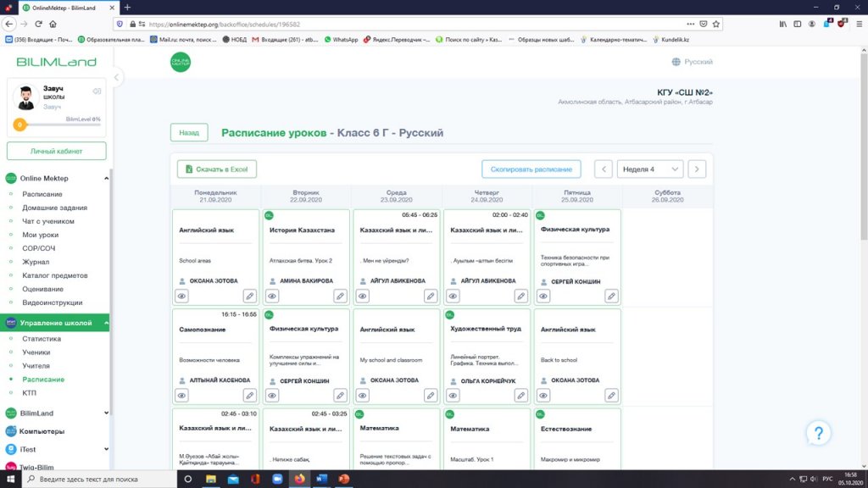Click the Скачать в Excel button
868x488 pixels.
pos(217,169)
